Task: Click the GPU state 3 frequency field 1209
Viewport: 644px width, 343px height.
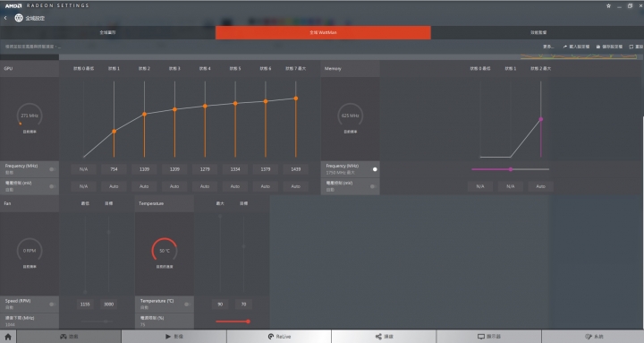Action: (x=174, y=169)
